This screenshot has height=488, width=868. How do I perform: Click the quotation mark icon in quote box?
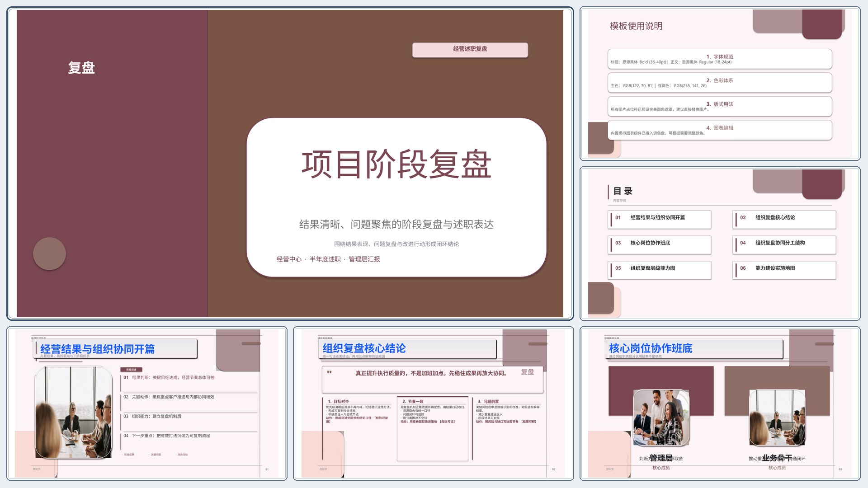[x=329, y=373]
